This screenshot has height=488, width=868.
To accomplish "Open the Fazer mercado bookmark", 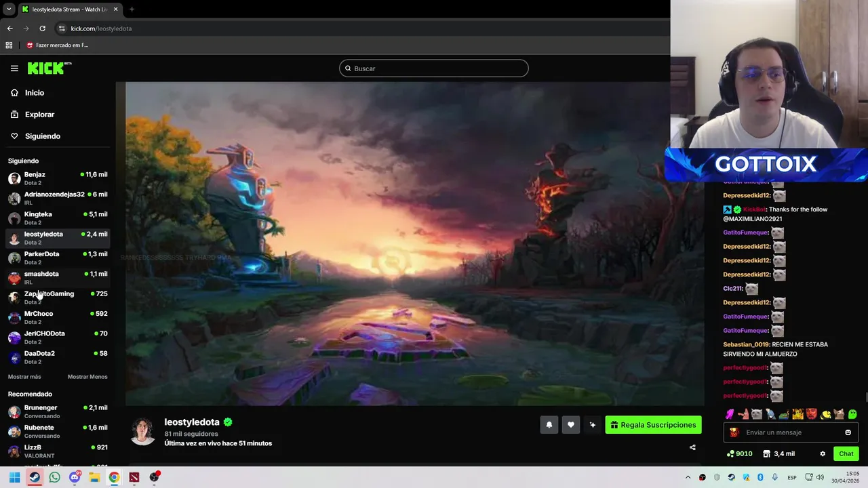I will tap(58, 45).
